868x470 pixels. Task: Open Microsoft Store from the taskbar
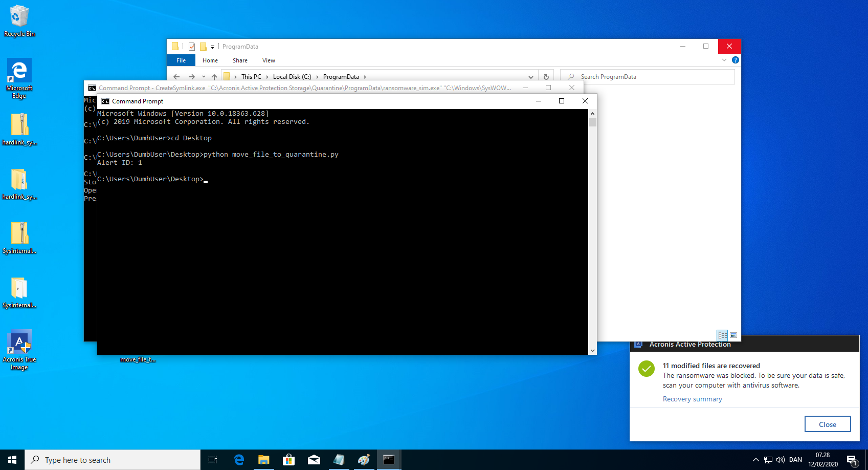click(288, 460)
